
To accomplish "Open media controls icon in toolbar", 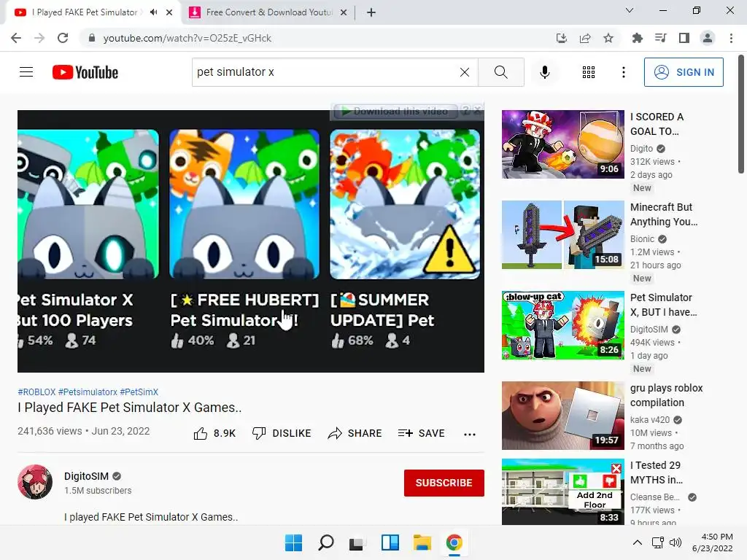I will pos(660,38).
